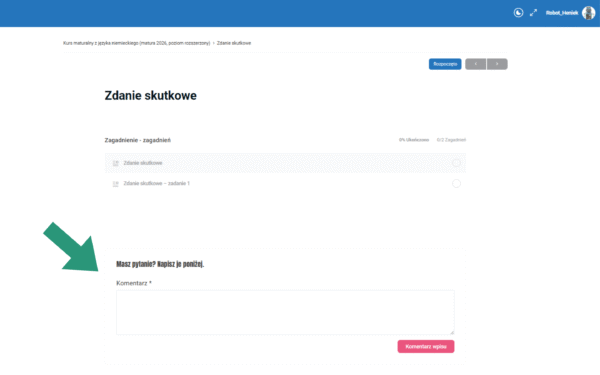This screenshot has height=375, width=600.
Task: Click the icon beside 'Zdanie skutkowe – zadanie 1'
Action: pyautogui.click(x=116, y=184)
